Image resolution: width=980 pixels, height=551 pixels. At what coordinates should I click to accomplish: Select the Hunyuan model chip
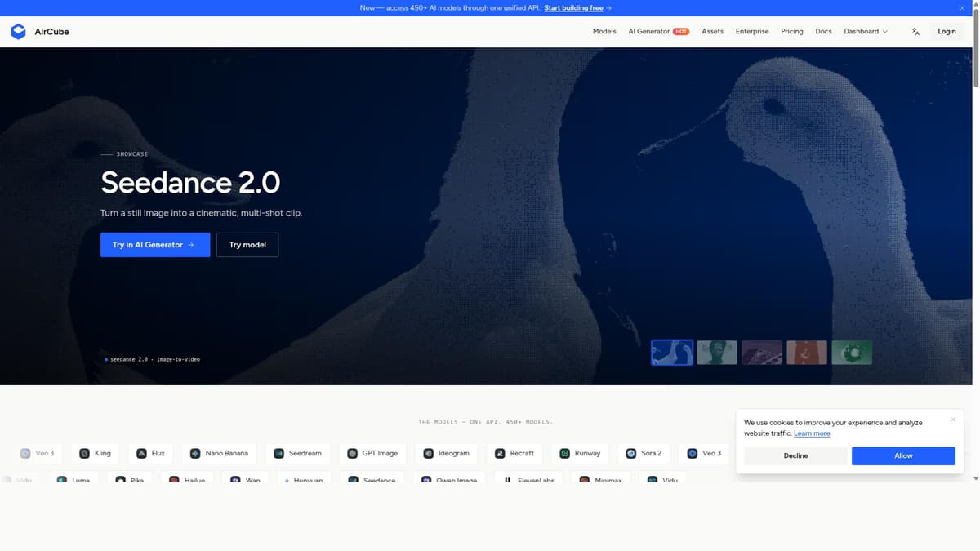(304, 478)
